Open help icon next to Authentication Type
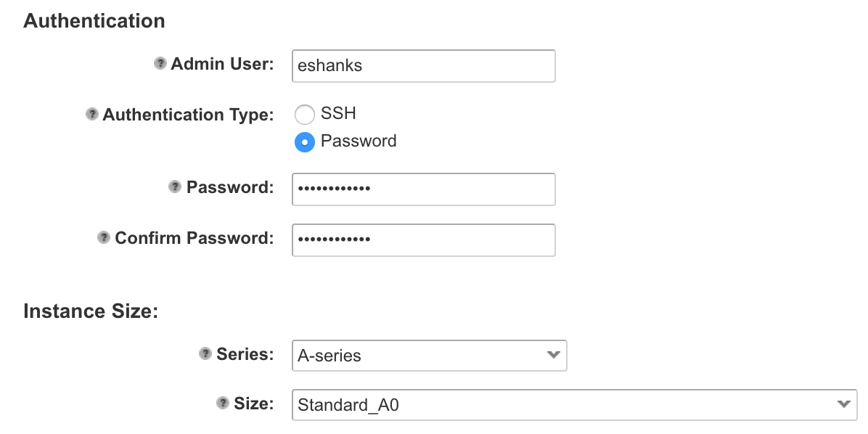Screen dimensions: 868x434 coord(92,115)
